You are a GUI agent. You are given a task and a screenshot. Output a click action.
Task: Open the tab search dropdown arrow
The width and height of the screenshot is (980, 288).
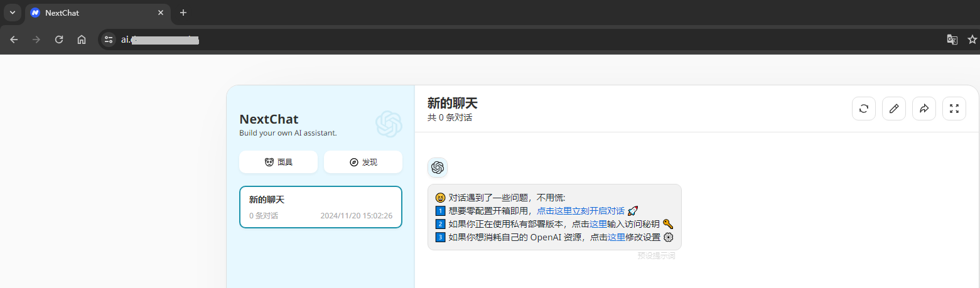coord(12,13)
